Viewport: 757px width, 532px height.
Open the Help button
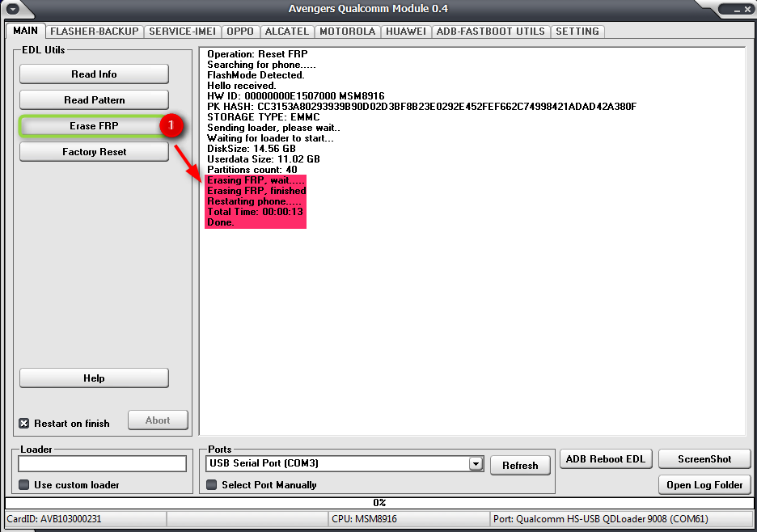[x=94, y=378]
